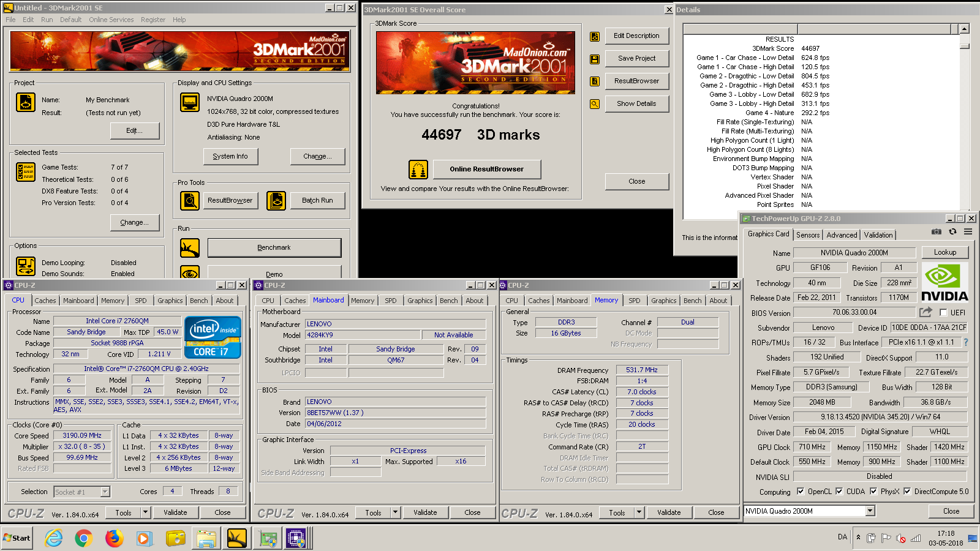Expand Tools dropdown arrow in Memory CPU-Z window
The image size is (980, 551).
pos(639,512)
